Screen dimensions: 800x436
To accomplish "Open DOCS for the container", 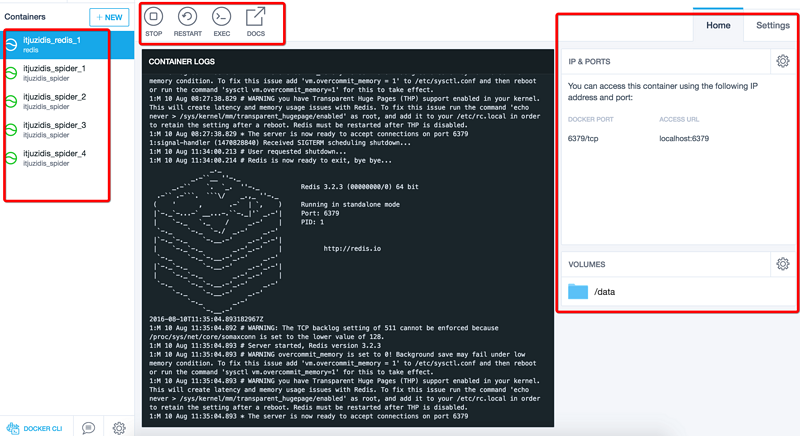I will tap(256, 22).
